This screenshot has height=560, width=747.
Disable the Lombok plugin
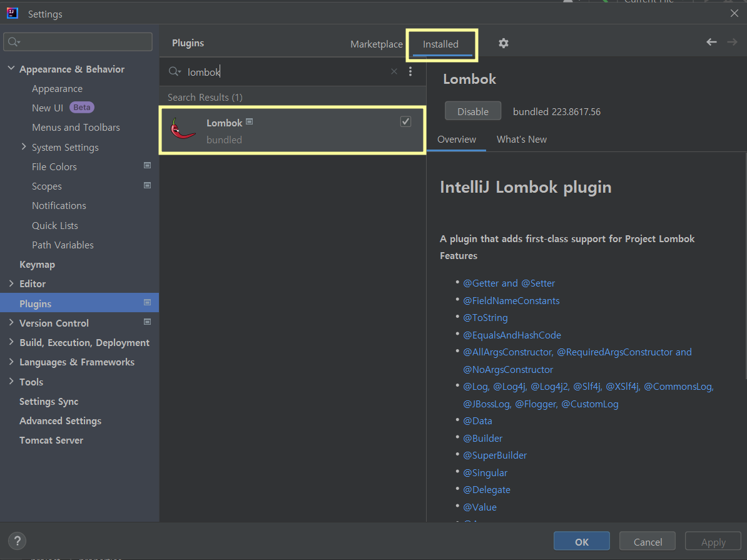(x=472, y=111)
